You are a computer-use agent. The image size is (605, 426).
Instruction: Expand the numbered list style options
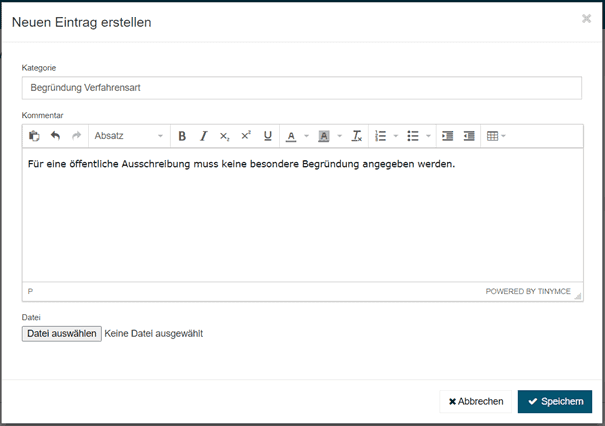tap(396, 136)
